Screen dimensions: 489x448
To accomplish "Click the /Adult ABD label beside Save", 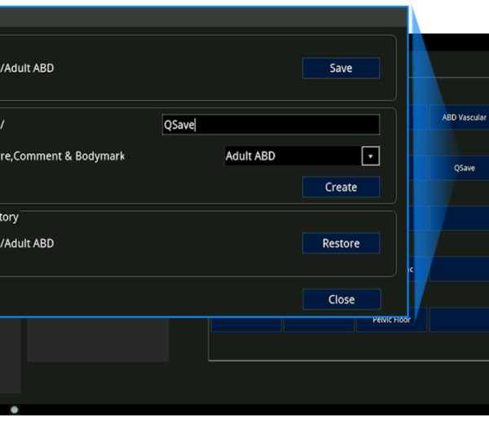I will [x=28, y=68].
